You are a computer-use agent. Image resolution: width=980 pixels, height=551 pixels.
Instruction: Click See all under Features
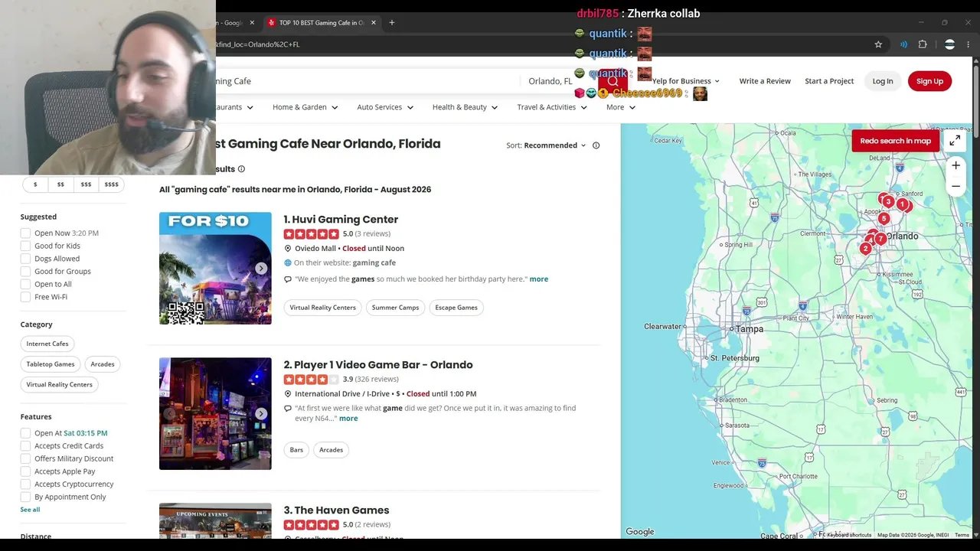30,510
